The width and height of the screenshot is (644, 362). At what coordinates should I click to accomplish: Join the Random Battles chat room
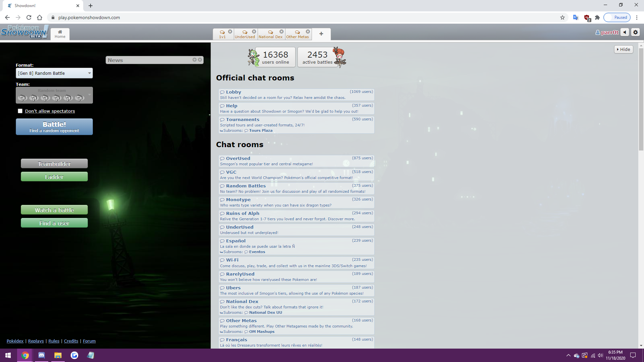click(297, 188)
